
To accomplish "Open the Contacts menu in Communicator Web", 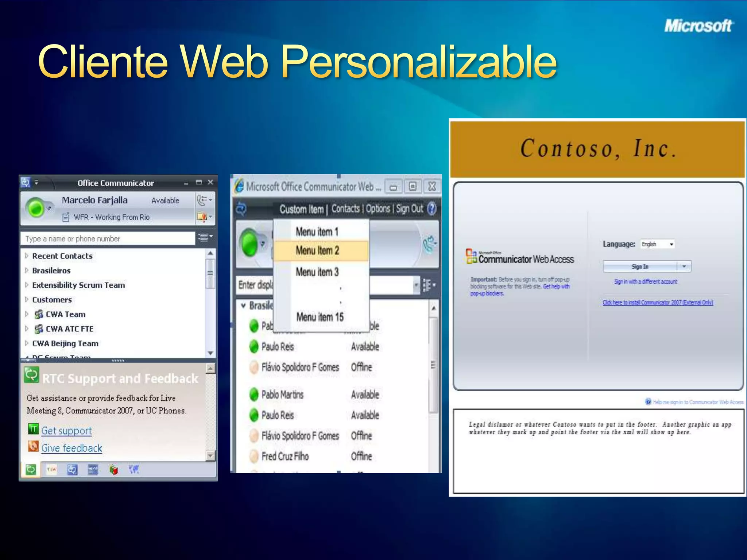I will pyautogui.click(x=345, y=209).
